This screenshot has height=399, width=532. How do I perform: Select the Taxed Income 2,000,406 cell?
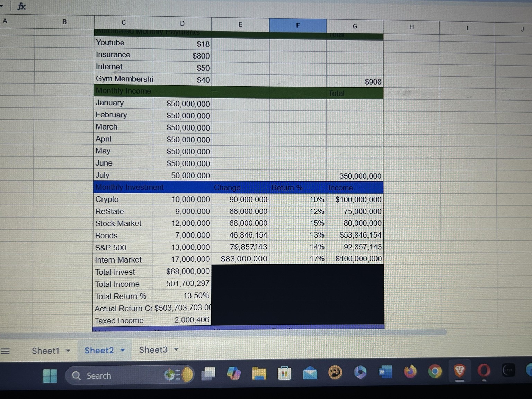183,320
